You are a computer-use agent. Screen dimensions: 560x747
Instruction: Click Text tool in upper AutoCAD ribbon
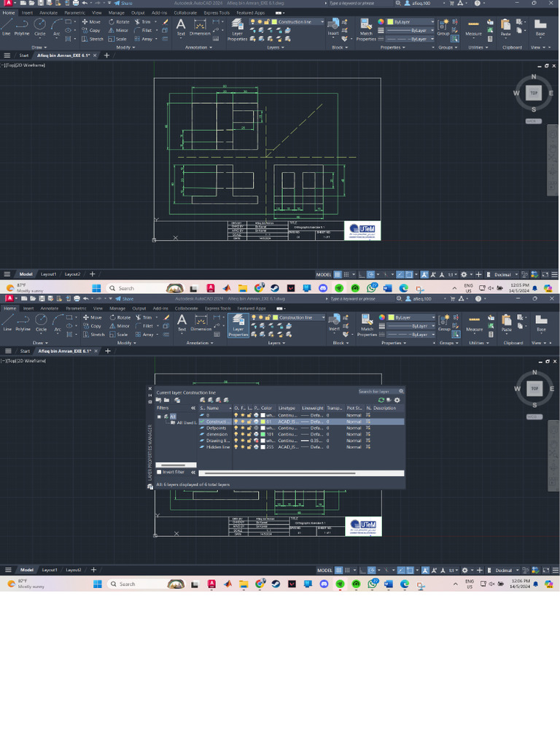point(181,27)
